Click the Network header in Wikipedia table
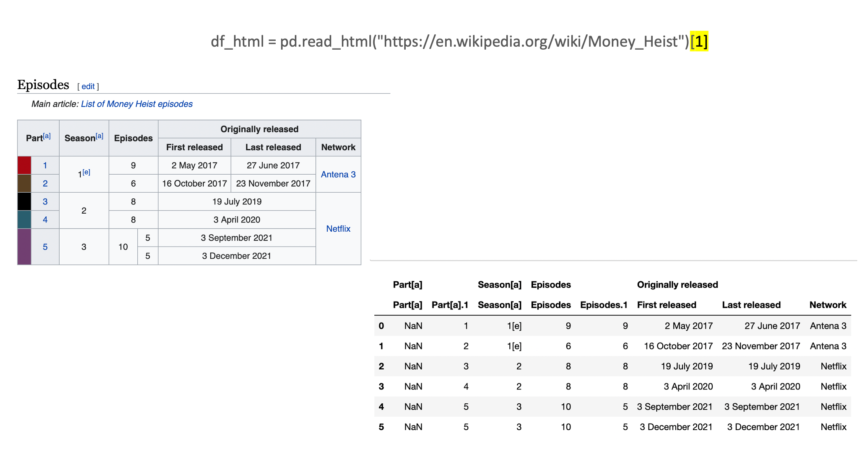The height and width of the screenshot is (474, 868). tap(338, 147)
